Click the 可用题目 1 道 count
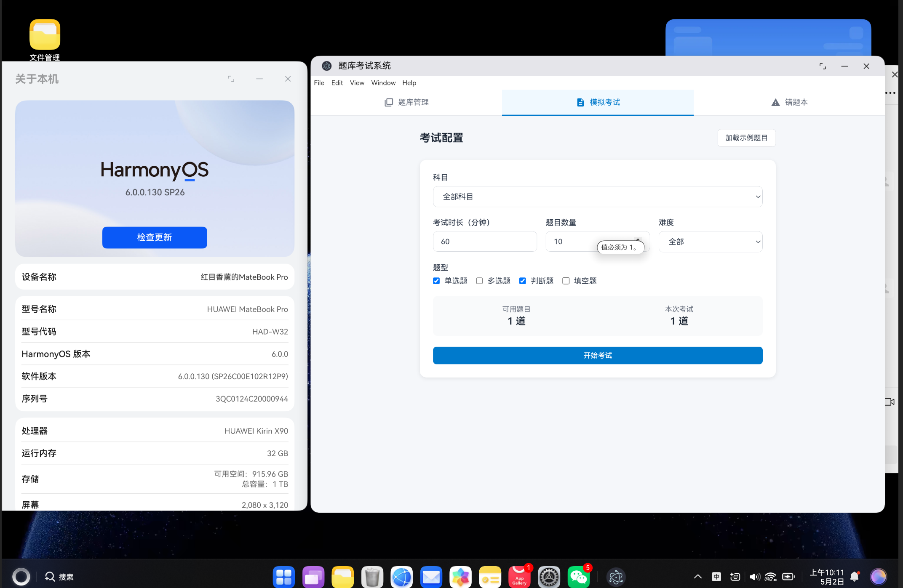 516,321
